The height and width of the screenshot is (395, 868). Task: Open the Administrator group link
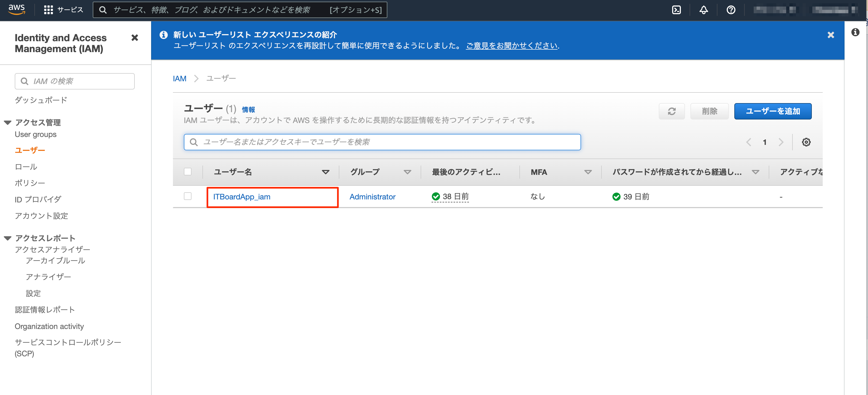372,197
